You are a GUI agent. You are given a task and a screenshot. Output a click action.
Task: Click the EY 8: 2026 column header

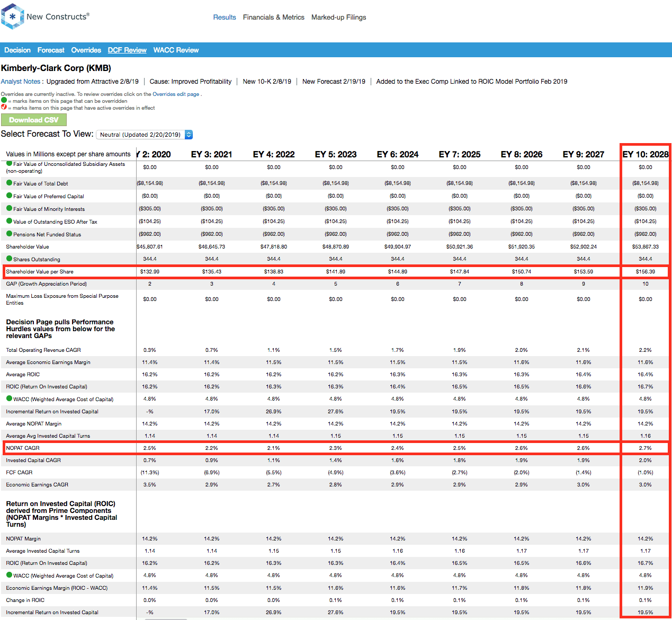522,154
